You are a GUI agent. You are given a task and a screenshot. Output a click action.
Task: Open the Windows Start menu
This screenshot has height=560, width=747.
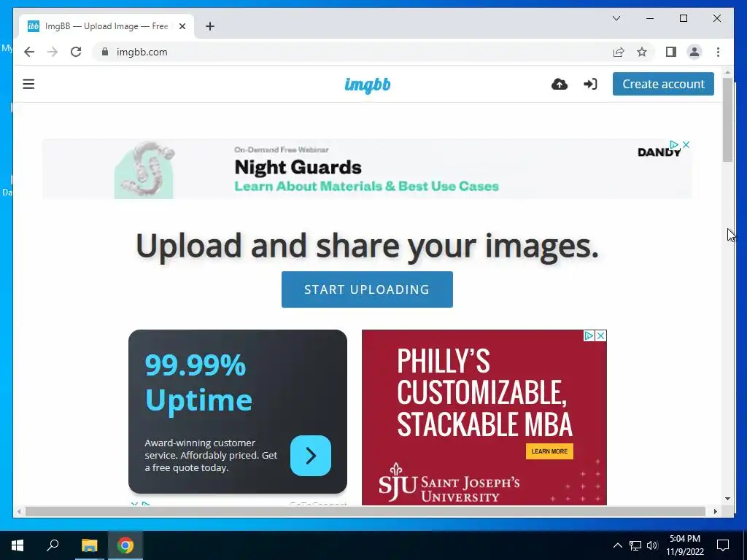[18, 545]
